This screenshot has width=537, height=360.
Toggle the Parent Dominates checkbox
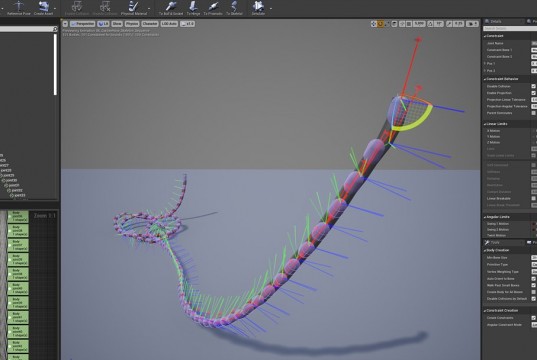coord(534,113)
